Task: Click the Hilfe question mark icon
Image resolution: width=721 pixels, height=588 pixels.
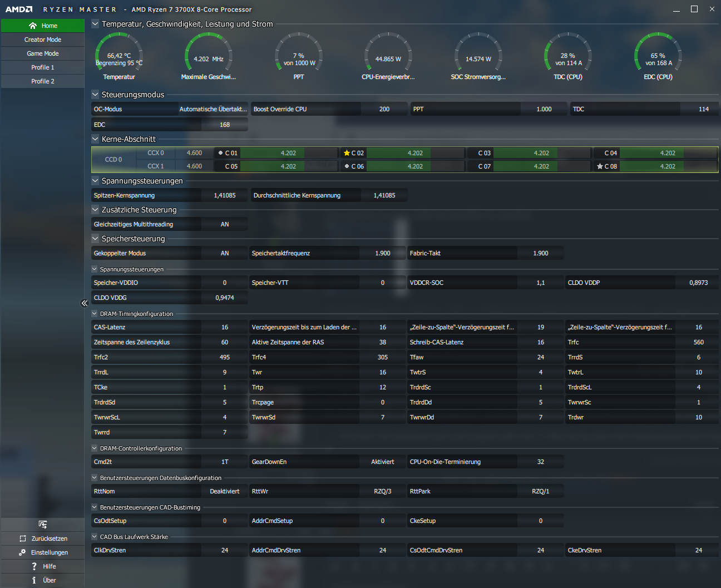Action: pos(34,566)
